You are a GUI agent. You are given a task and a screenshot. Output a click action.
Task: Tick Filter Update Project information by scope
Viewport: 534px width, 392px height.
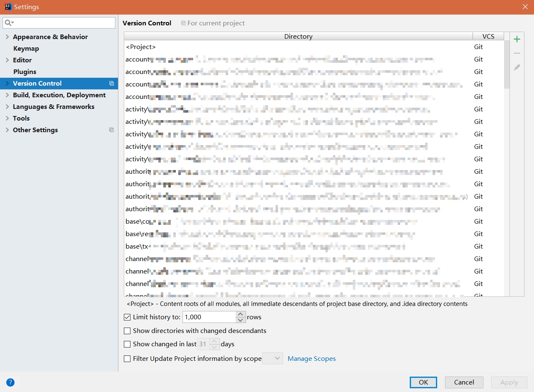[127, 359]
